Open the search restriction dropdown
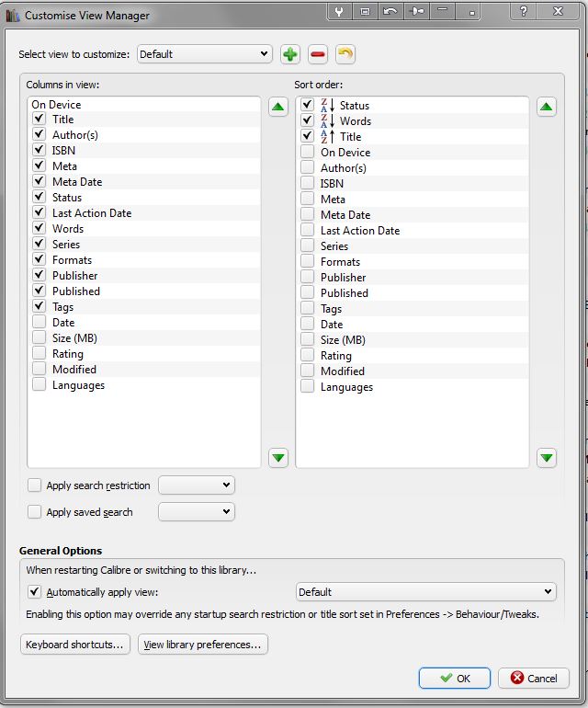The image size is (588, 708). coord(197,485)
